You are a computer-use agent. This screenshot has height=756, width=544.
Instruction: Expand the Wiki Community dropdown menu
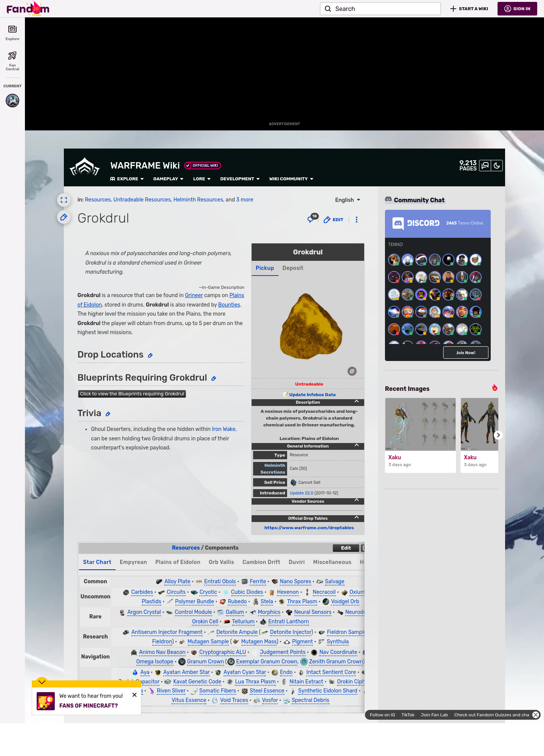291,179
